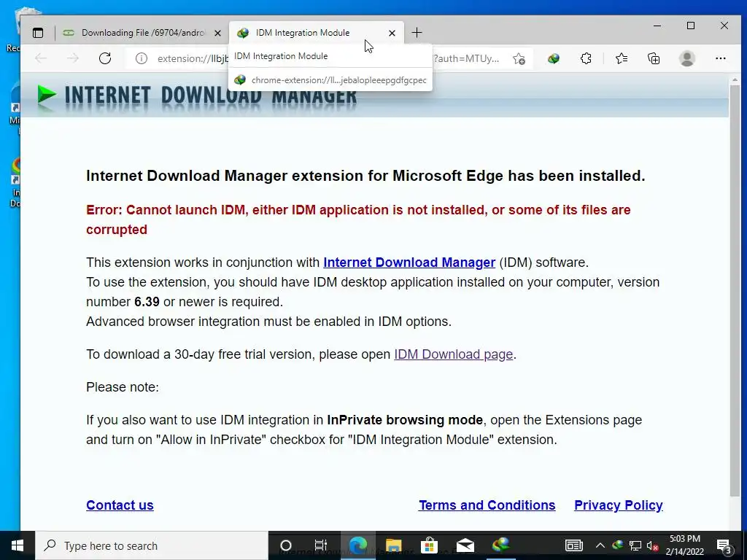The height and width of the screenshot is (560, 747).
Task: Open Mail app on taskbar
Action: [465, 545]
